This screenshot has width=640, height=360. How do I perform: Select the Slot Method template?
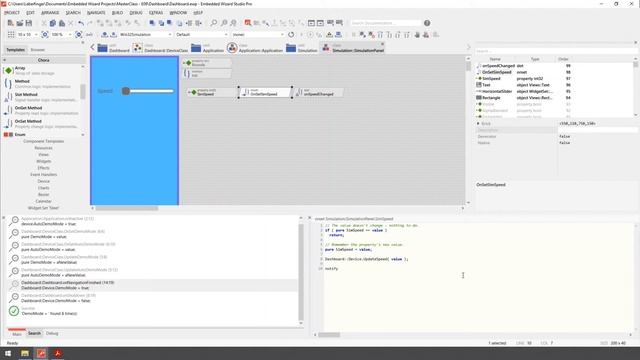tap(42, 97)
